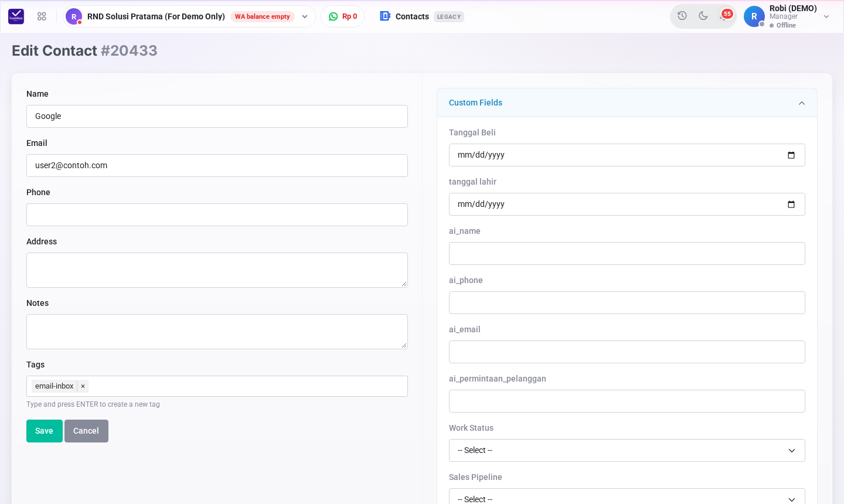Click Robi profile avatar
Image resolution: width=844 pixels, height=504 pixels.
[x=754, y=16]
